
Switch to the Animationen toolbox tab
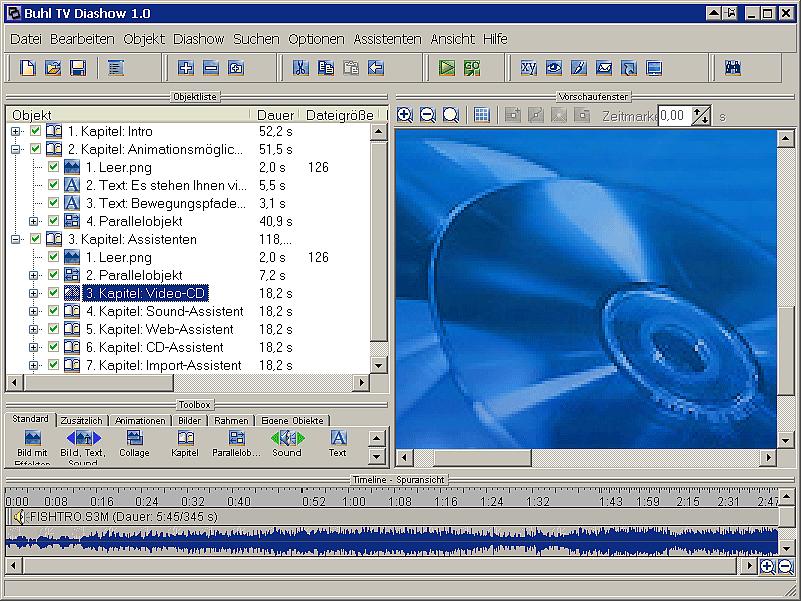click(x=140, y=421)
